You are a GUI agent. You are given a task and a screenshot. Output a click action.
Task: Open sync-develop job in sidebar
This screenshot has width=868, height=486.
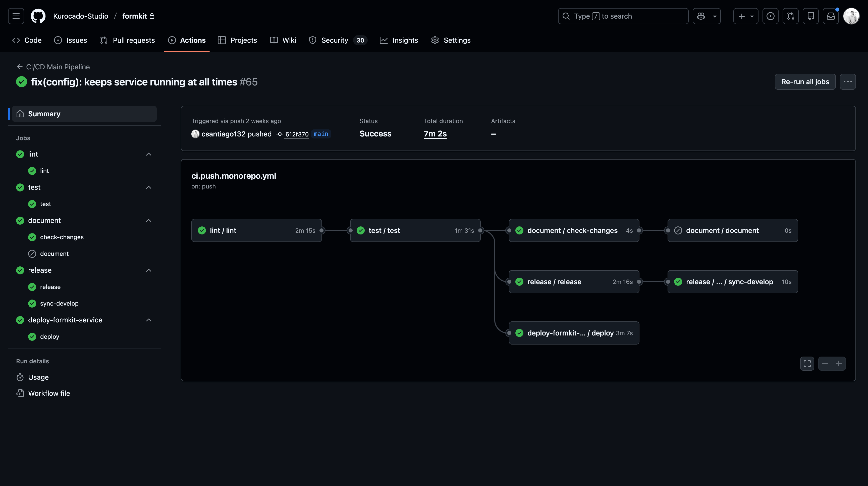coord(59,303)
